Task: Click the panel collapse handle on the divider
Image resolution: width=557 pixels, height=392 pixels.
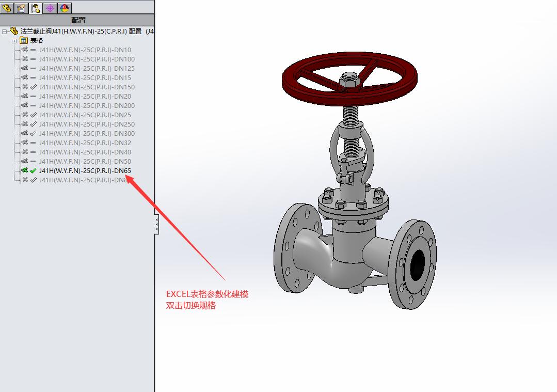Action: coord(156,225)
